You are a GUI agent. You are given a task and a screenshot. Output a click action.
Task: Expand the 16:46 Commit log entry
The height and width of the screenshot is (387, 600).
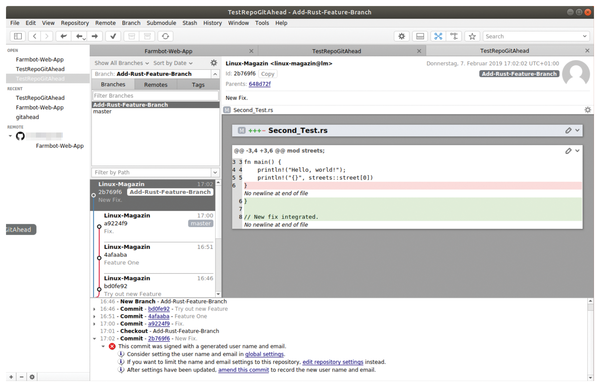tap(95, 309)
